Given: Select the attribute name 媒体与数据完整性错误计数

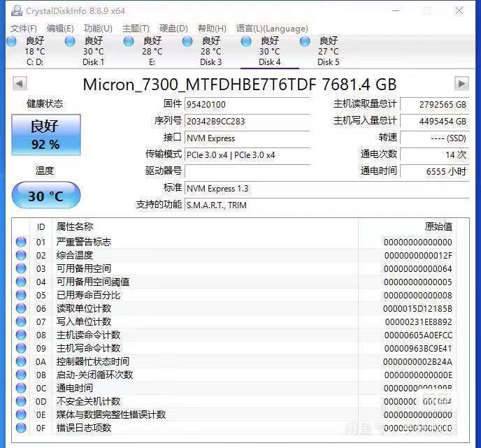Looking at the screenshot, I should coord(111,414).
